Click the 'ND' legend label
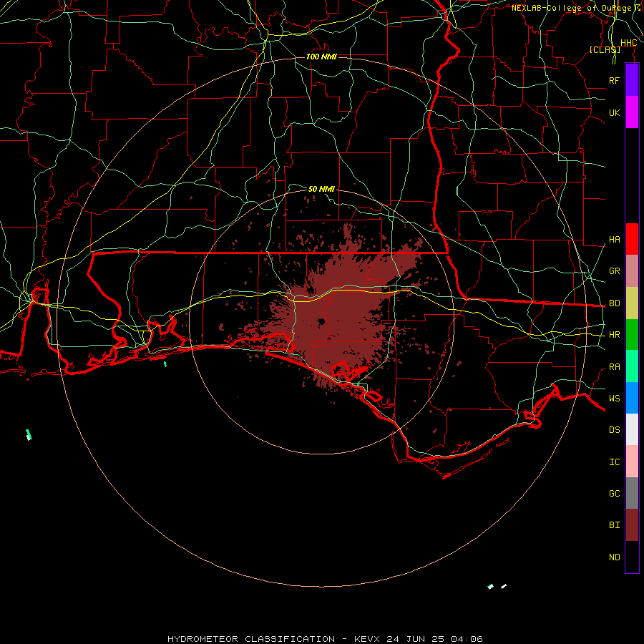Image resolution: width=644 pixels, height=644 pixels. 615,557
